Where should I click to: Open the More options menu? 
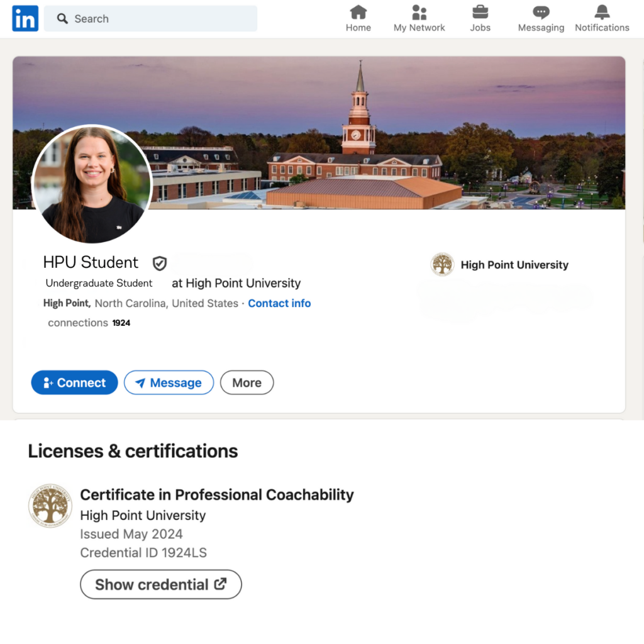(x=247, y=382)
